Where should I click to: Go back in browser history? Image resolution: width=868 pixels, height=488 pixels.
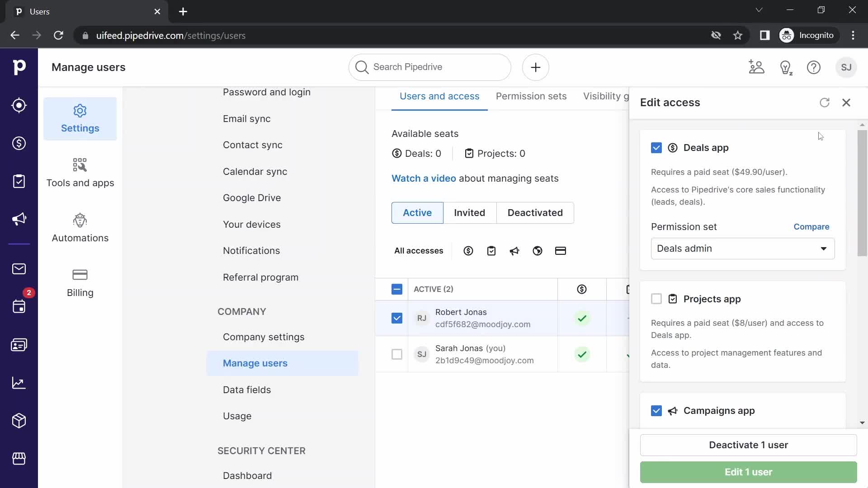pos(15,35)
